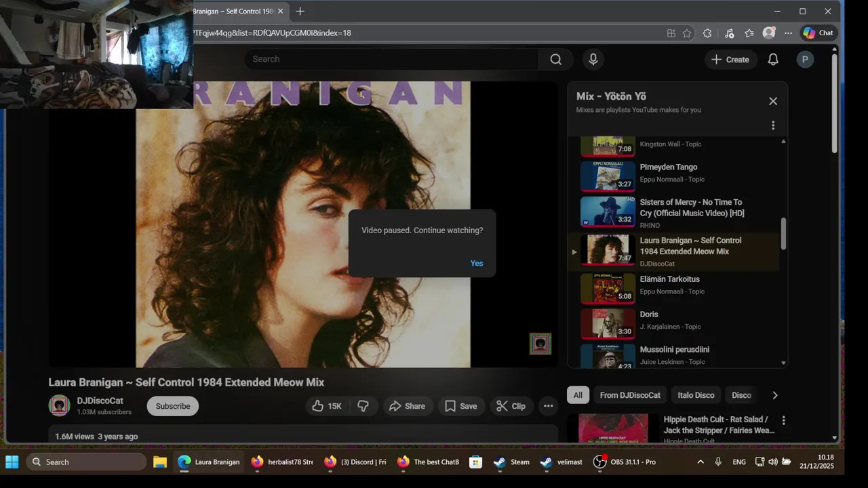Screen dimensions: 868x488
Task: Create a clip of the video
Action: click(511, 406)
